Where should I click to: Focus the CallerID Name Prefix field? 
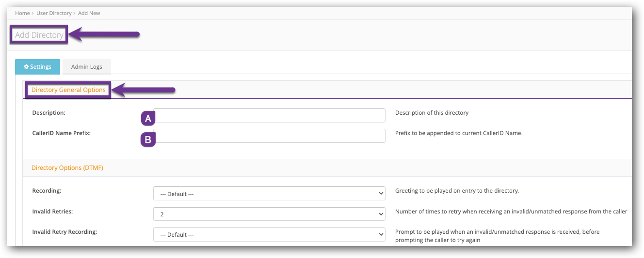[269, 136]
